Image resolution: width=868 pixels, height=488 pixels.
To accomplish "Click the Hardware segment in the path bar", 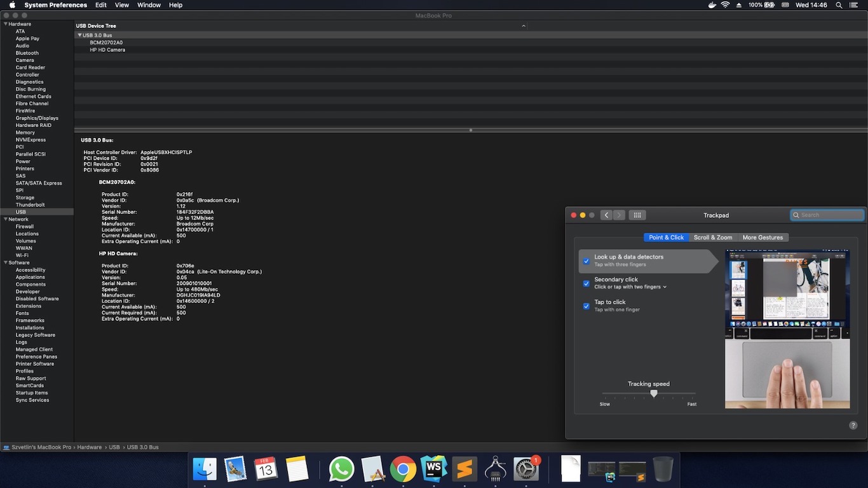I will point(90,447).
